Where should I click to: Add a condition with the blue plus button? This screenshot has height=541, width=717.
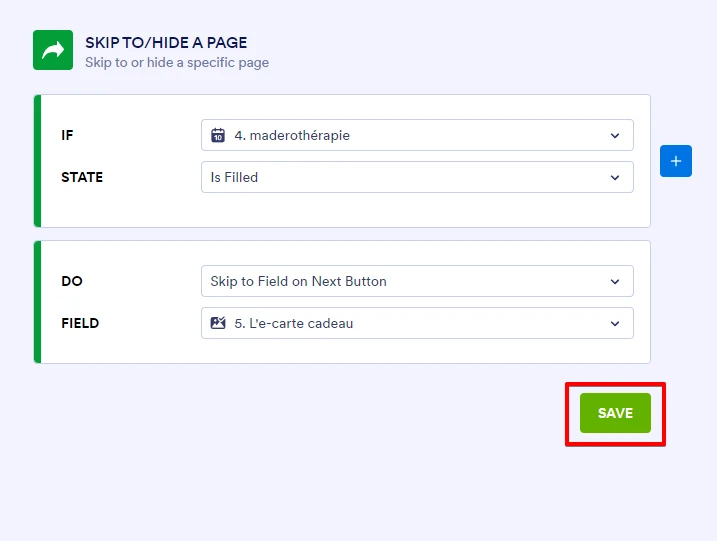pos(676,161)
